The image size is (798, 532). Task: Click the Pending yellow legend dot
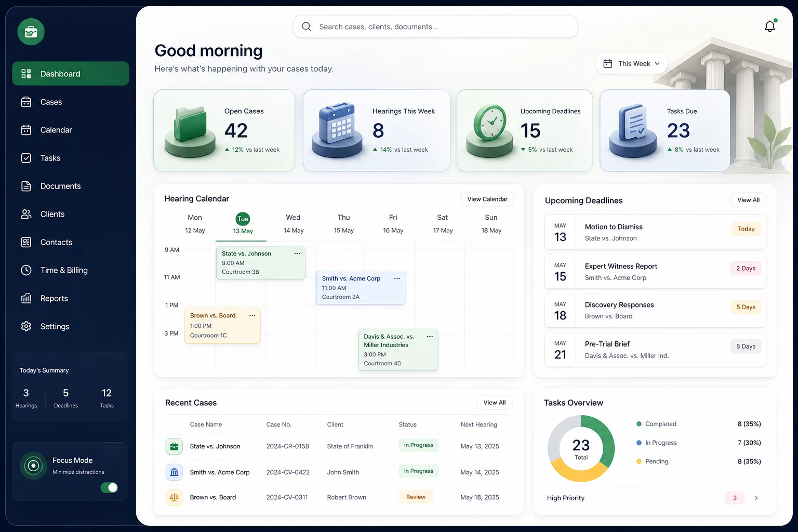coord(639,461)
